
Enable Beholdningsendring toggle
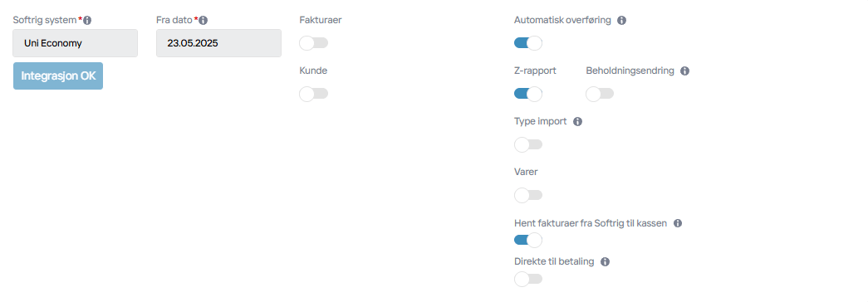(600, 94)
